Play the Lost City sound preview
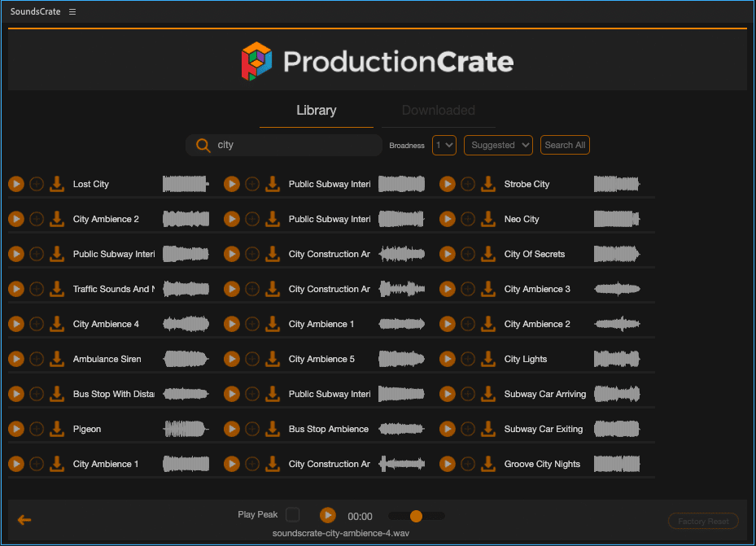756x546 pixels. (x=16, y=184)
